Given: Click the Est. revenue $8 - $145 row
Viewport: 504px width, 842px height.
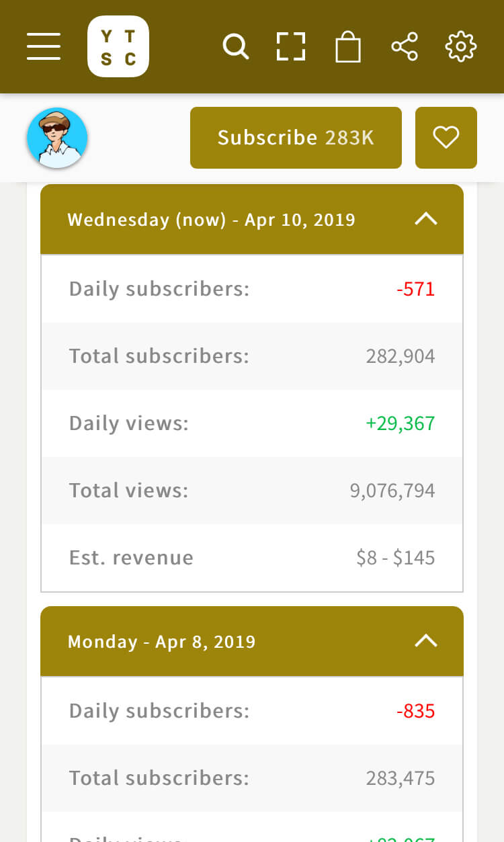Looking at the screenshot, I should click(252, 558).
